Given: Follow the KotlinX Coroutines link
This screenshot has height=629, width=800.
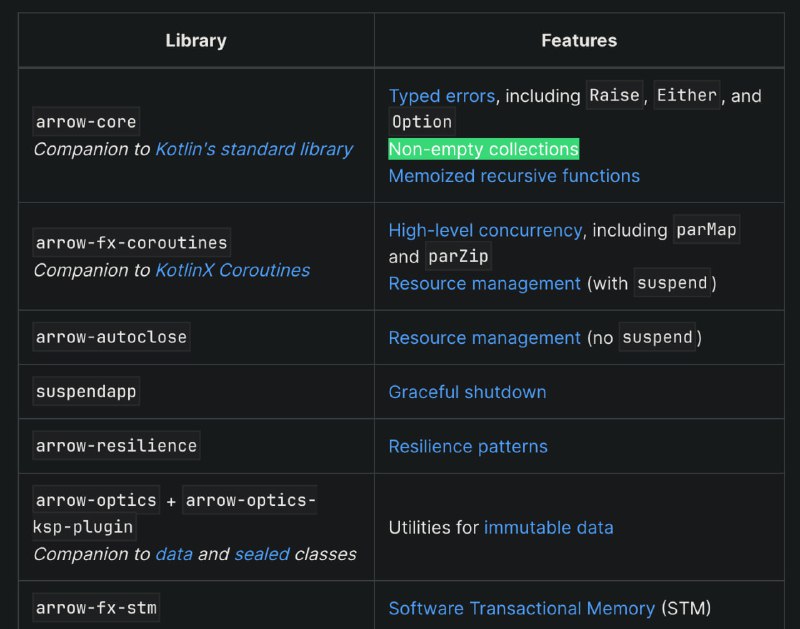Looking at the screenshot, I should pos(233,270).
